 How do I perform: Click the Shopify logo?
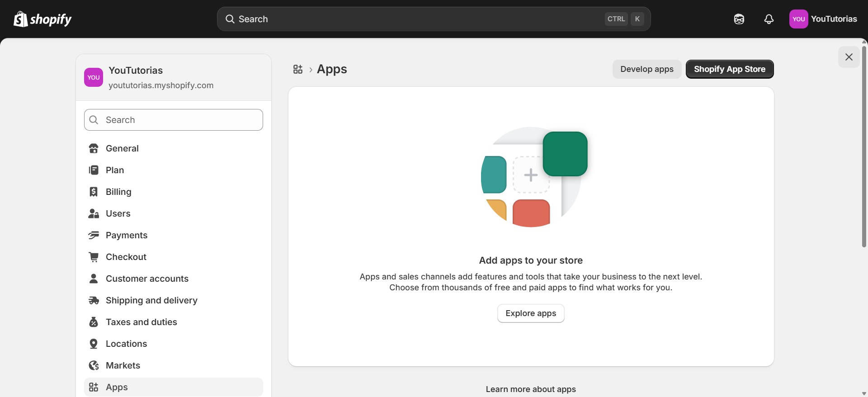pyautogui.click(x=42, y=19)
